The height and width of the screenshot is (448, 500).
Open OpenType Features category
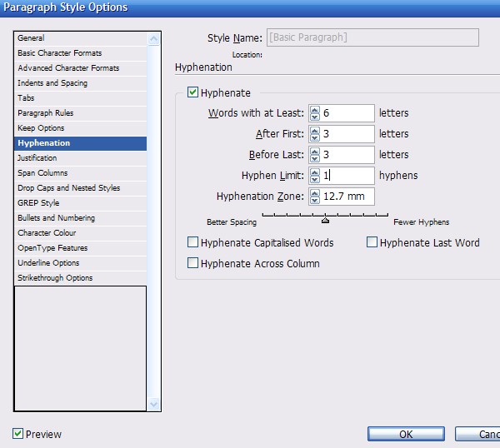[81, 248]
